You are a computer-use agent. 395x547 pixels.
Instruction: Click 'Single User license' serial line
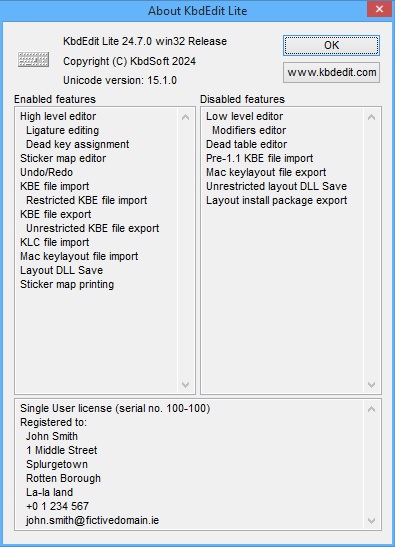point(115,408)
